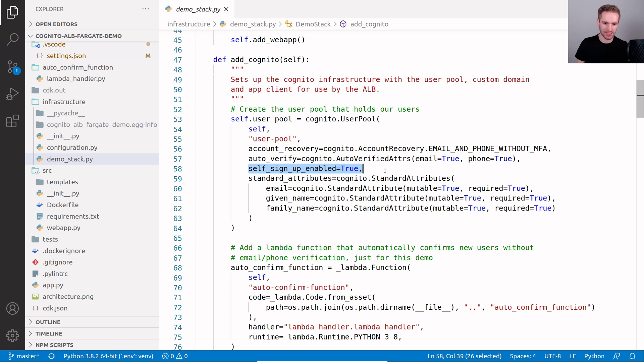Select the settings.json file in explorer
The image size is (644, 362).
(x=66, y=55)
